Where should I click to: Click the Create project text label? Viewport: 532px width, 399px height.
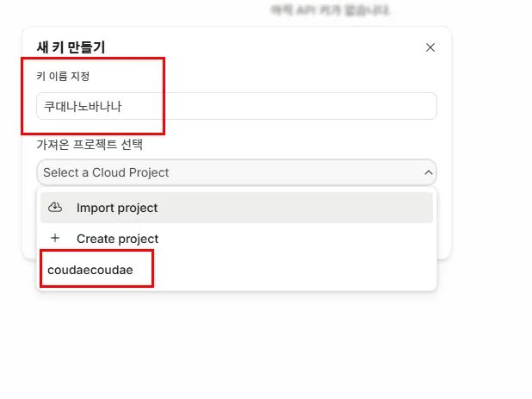[x=117, y=239]
